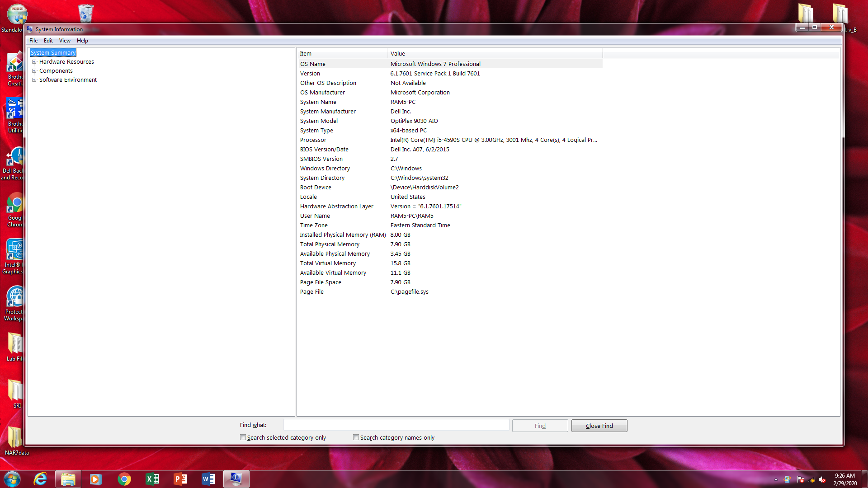The image size is (868, 488).
Task: Launch Google Chrome from the taskbar
Action: (x=124, y=479)
